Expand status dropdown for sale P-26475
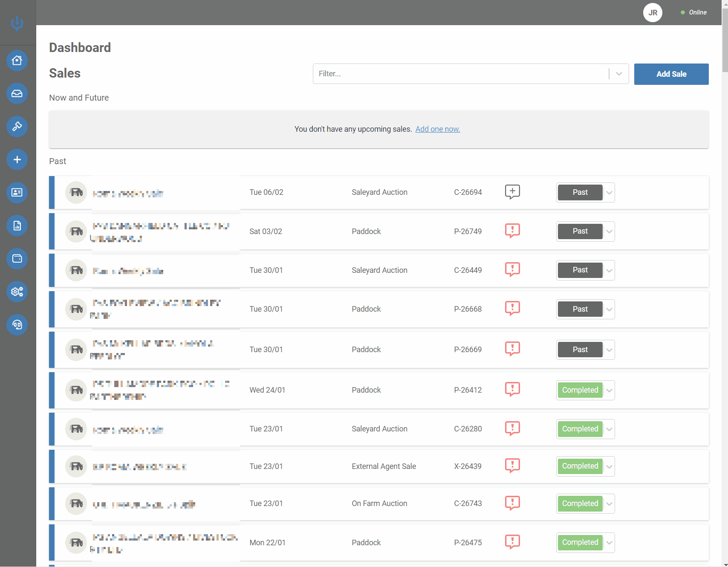 coord(610,543)
